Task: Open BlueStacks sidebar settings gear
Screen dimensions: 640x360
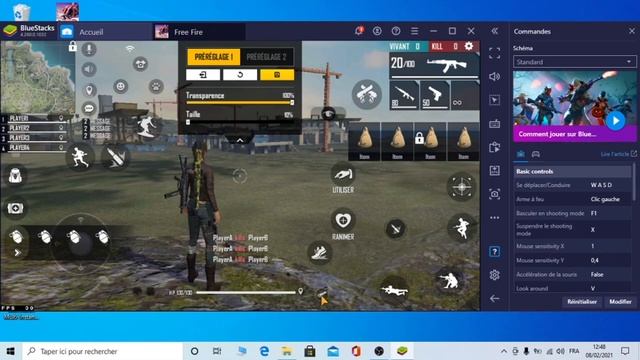Action: (494, 275)
